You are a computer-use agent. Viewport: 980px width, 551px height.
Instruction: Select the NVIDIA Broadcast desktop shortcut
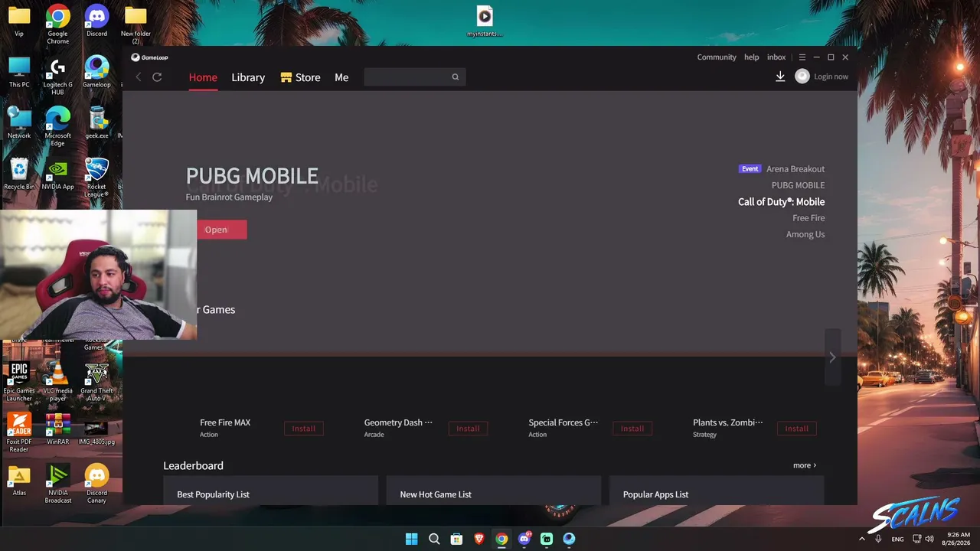point(57,484)
